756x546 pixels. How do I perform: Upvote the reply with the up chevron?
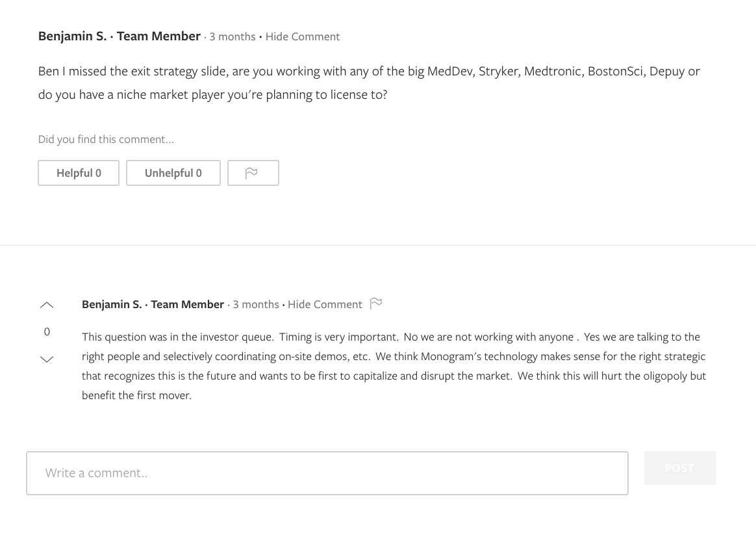point(47,305)
